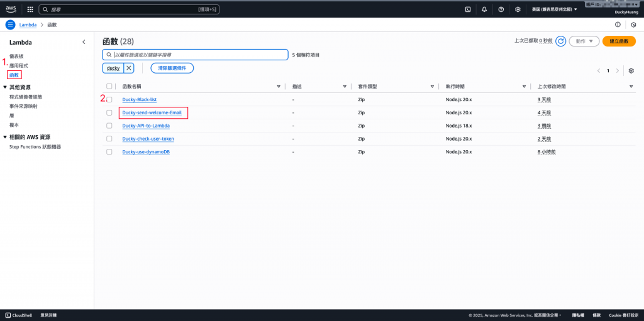Go to next page of results
The height and width of the screenshot is (321, 644).
618,70
